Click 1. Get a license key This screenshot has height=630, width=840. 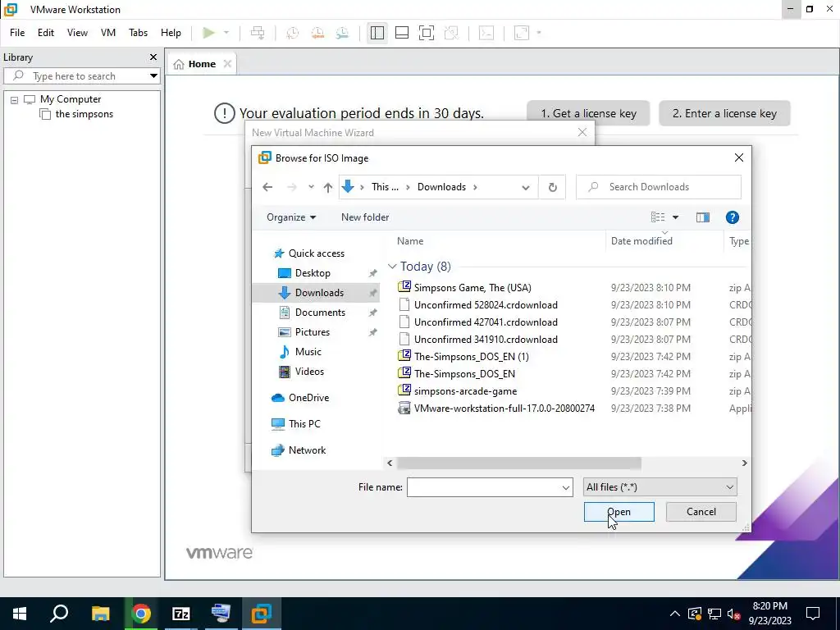(x=588, y=113)
